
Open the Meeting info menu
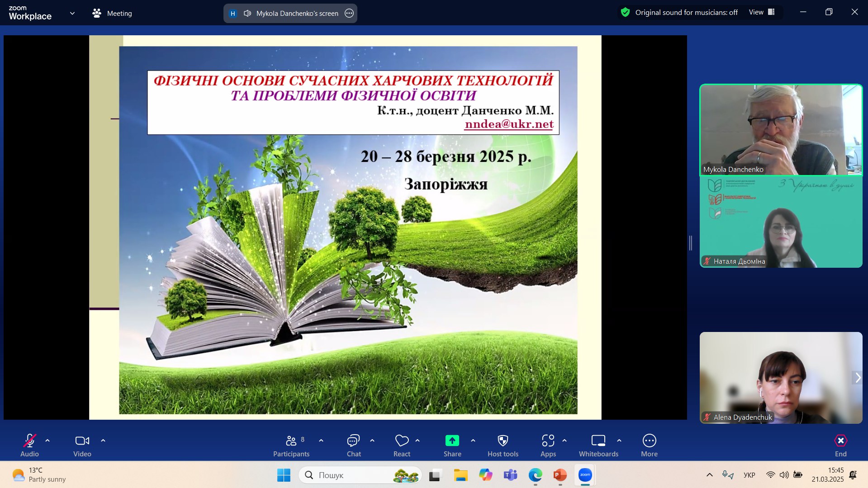[x=112, y=13]
